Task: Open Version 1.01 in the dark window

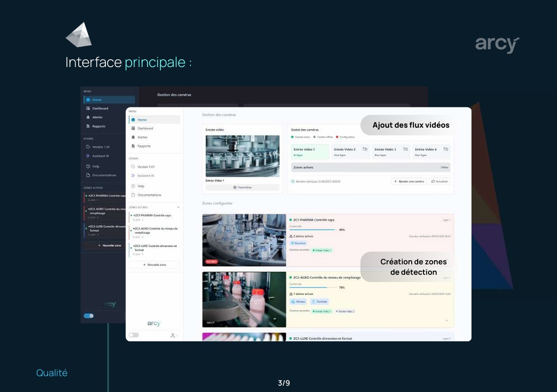Action: pos(101,147)
